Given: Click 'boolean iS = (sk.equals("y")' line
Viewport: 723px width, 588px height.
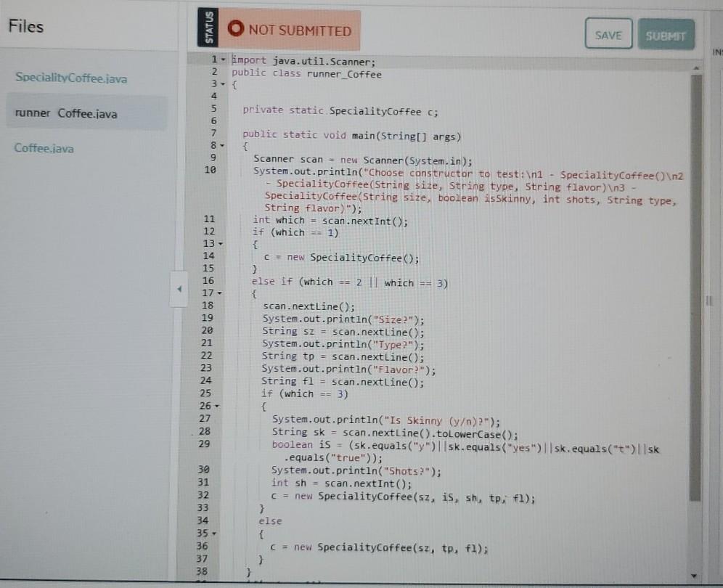Looking at the screenshot, I should [x=465, y=452].
